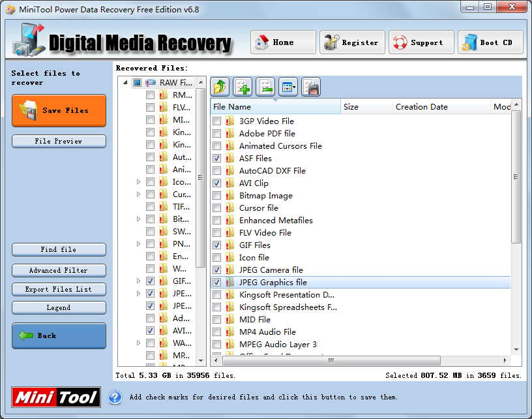Viewport: 532px width, 419px height.
Task: Open the Advanced Filter button
Action: click(x=59, y=271)
